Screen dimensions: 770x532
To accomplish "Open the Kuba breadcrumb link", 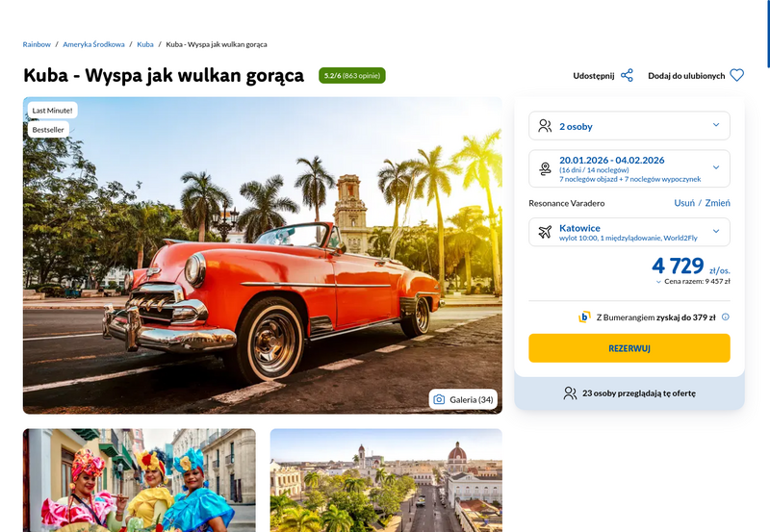I will [145, 44].
